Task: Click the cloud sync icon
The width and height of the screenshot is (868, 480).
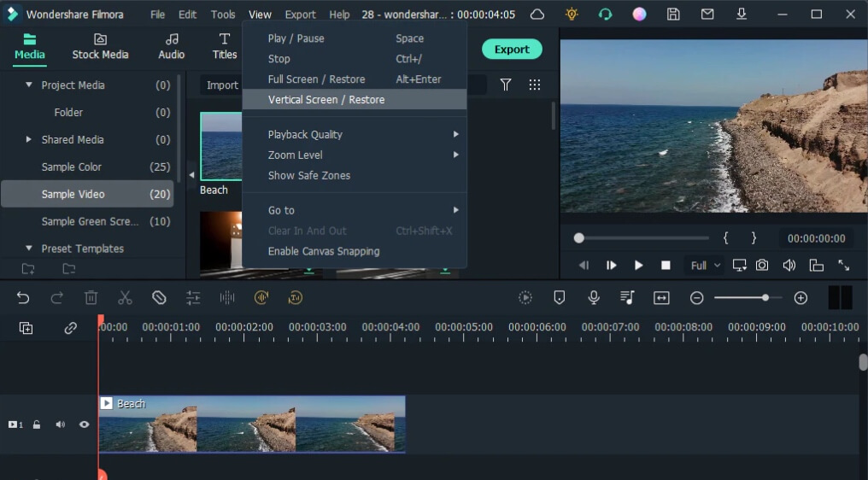Action: point(537,15)
